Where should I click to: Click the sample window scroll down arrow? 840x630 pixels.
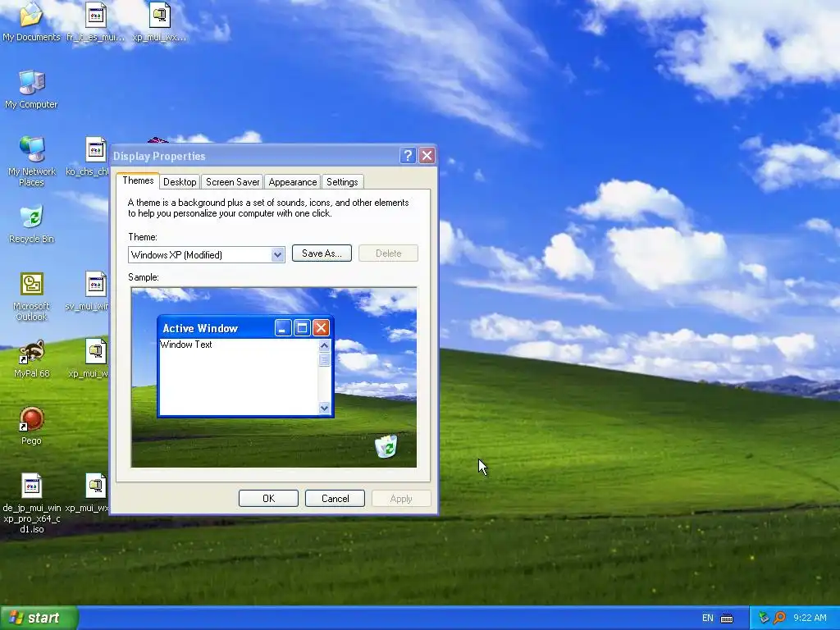point(324,409)
